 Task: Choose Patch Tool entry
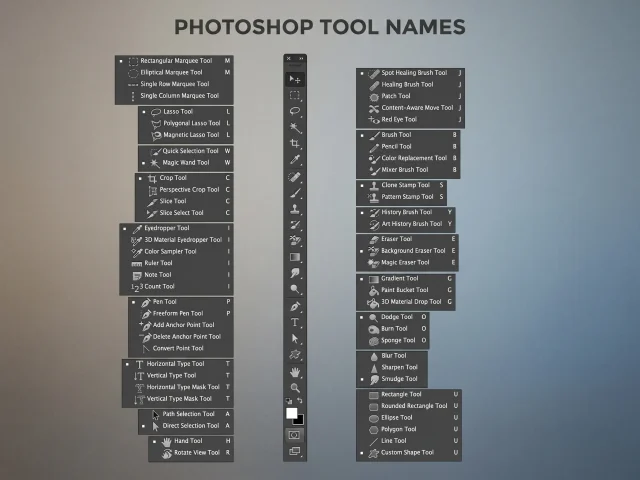(410, 96)
